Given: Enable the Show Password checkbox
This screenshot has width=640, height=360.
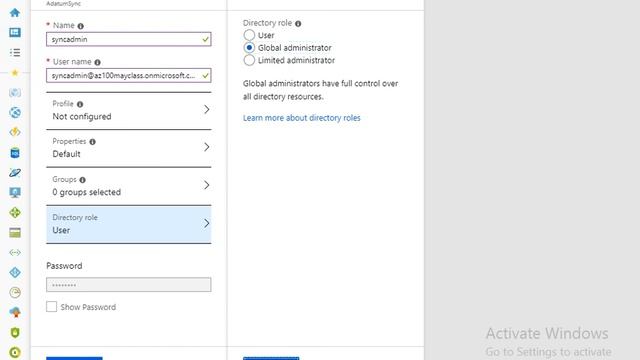Looking at the screenshot, I should [x=51, y=307].
